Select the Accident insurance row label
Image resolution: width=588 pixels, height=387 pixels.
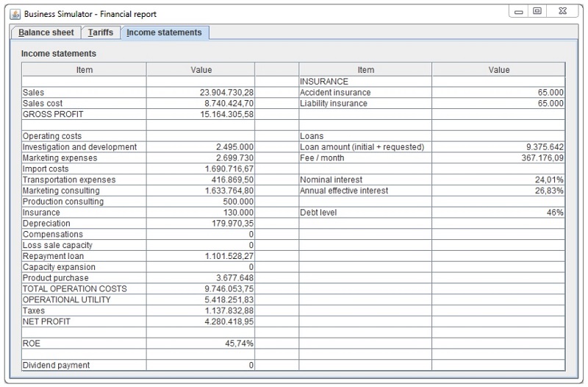pyautogui.click(x=335, y=93)
